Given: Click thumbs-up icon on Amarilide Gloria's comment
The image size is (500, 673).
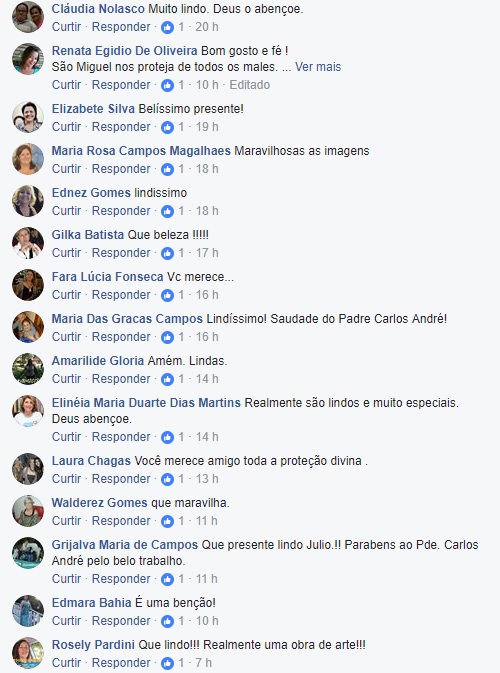Looking at the screenshot, I should click(x=167, y=379).
